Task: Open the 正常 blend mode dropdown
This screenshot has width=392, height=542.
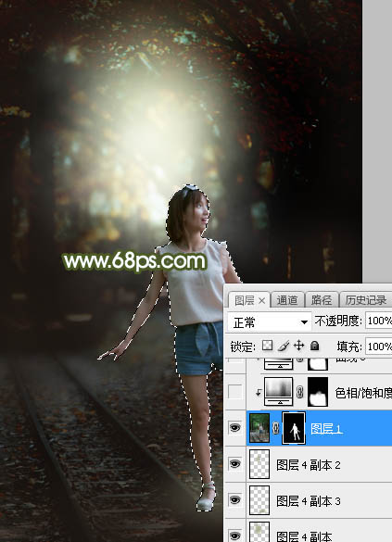Action: (269, 322)
